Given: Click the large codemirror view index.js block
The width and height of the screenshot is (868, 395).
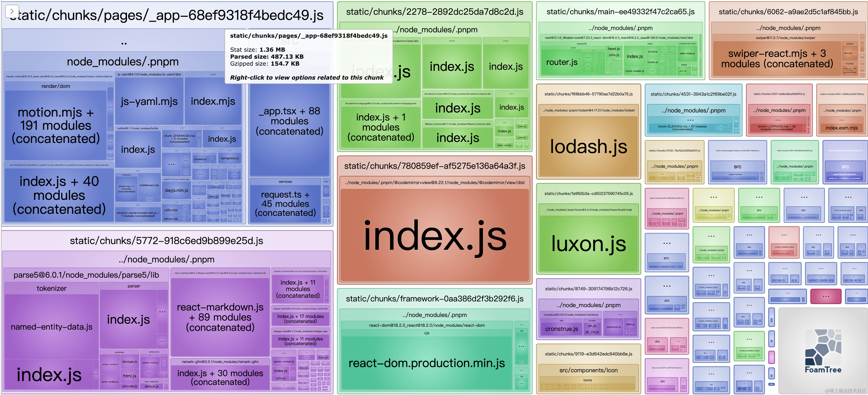Looking at the screenshot, I should (x=434, y=236).
